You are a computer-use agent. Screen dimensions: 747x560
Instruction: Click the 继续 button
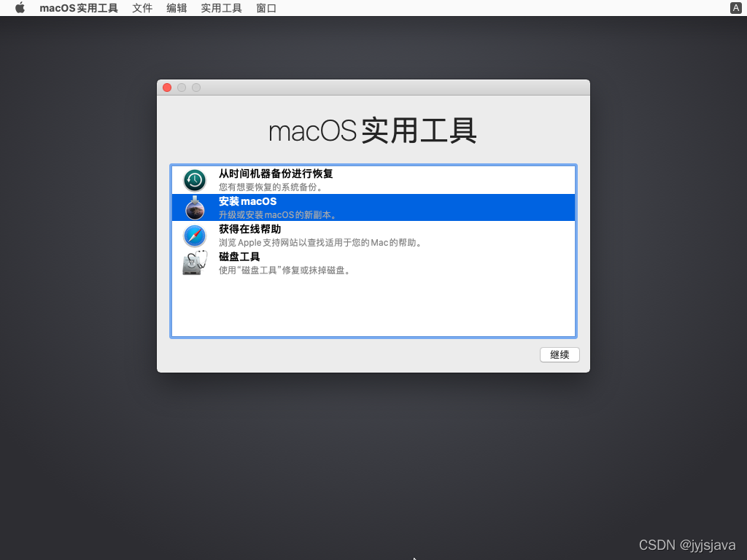560,355
